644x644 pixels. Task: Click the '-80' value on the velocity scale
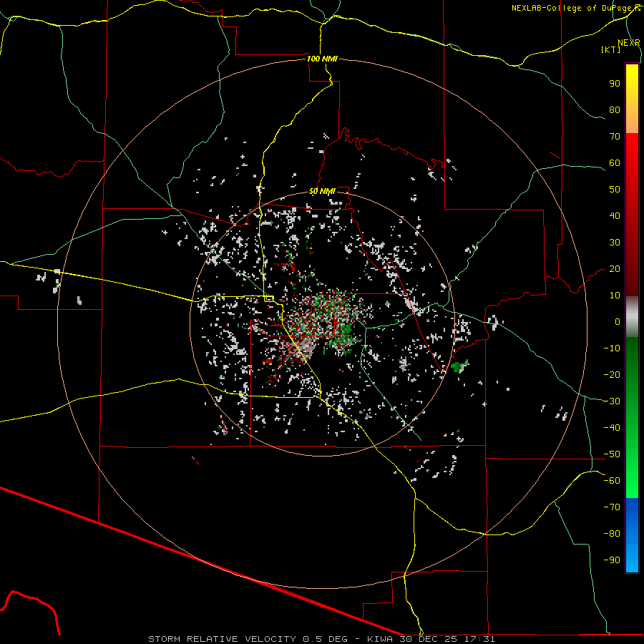(612, 534)
